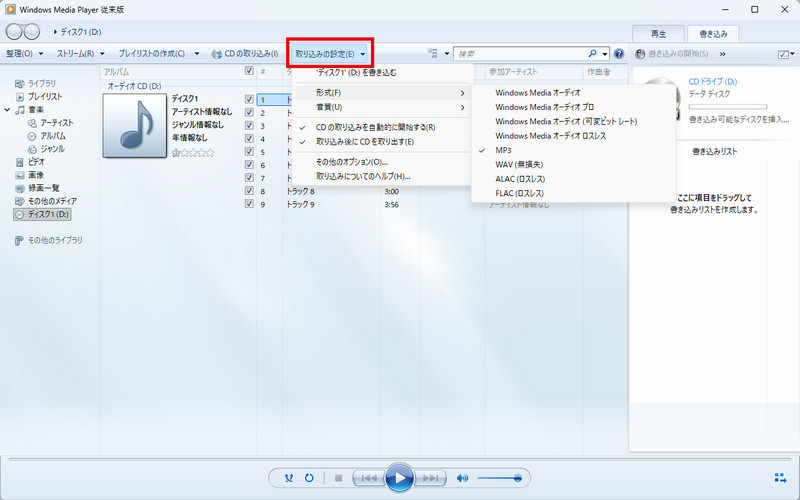Screen dimensions: 800x500
Task: Switch to the 書き込み tab
Action: coord(713,34)
